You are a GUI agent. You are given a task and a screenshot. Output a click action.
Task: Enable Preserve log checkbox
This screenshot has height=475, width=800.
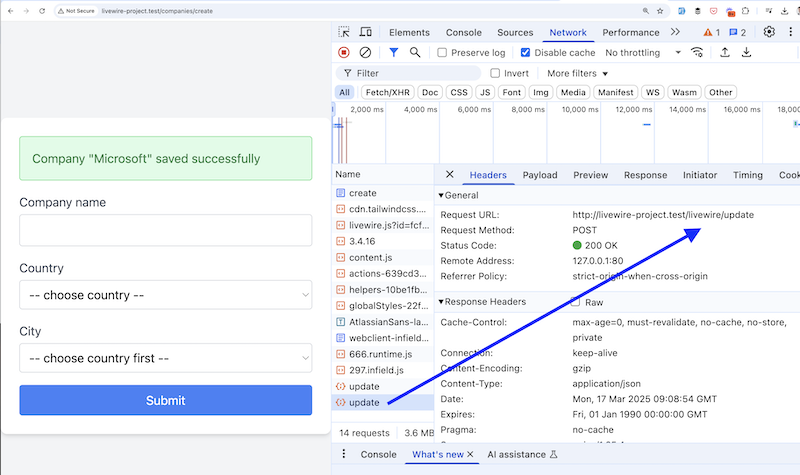(442, 53)
